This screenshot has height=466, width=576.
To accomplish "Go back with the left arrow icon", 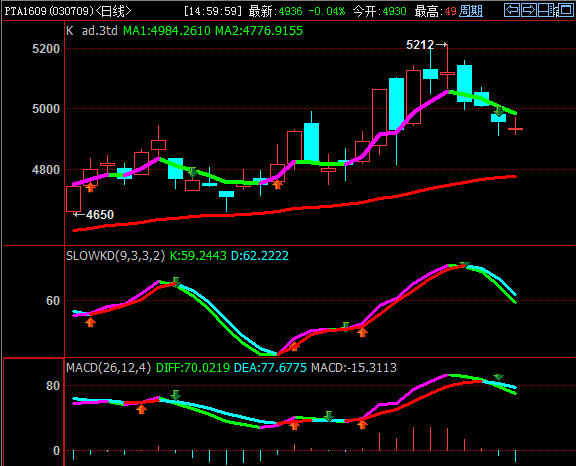I will click(512, 10).
